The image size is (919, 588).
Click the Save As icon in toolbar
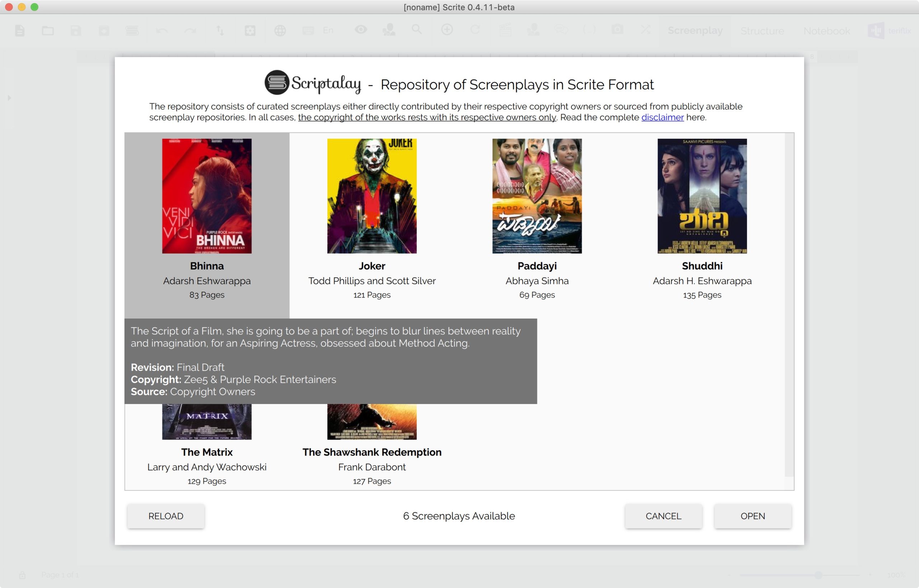coord(104,30)
